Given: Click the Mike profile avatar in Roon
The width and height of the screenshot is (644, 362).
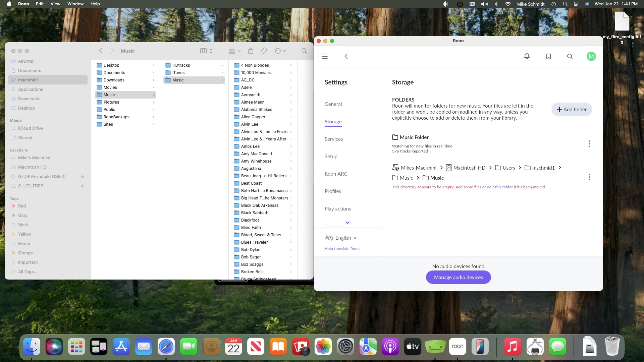Looking at the screenshot, I should pyautogui.click(x=591, y=56).
